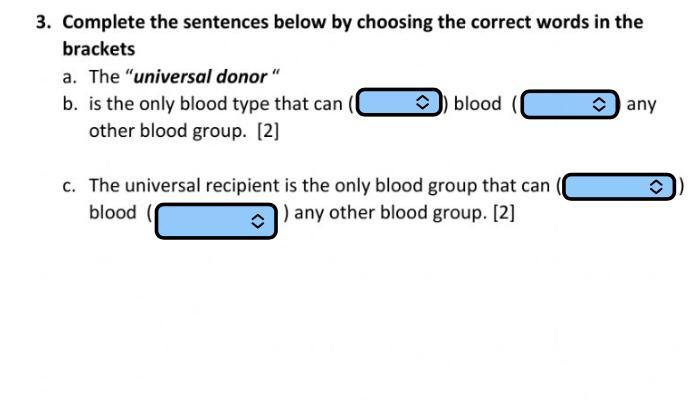Open sentence c's second-line dropdown after "blood ("
699x411 pixels.
pos(216,221)
